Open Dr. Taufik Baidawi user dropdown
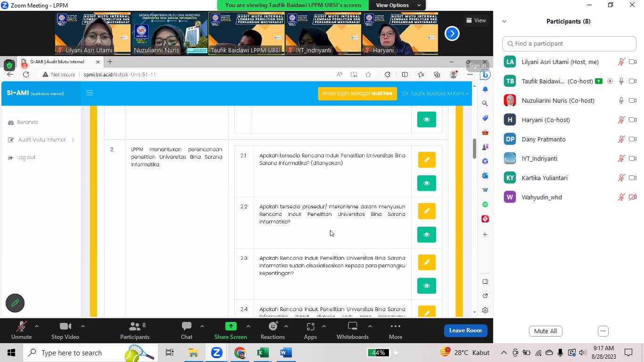Image resolution: width=644 pixels, height=362 pixels. (x=436, y=93)
